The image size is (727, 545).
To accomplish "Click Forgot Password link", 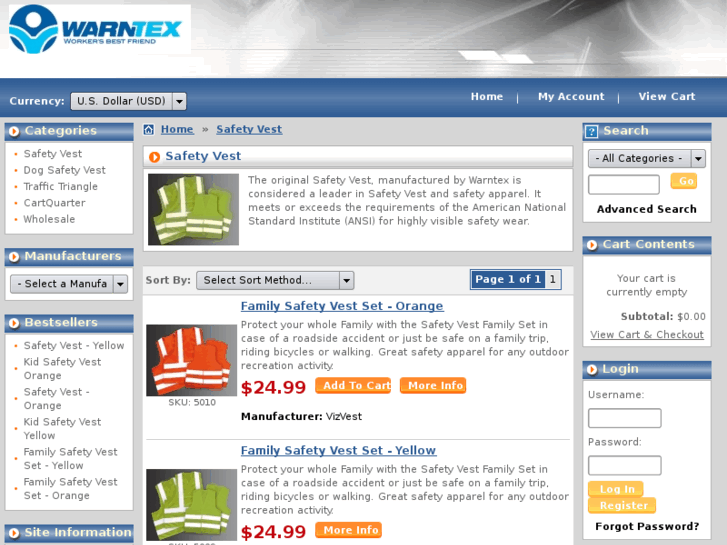I will point(647,526).
